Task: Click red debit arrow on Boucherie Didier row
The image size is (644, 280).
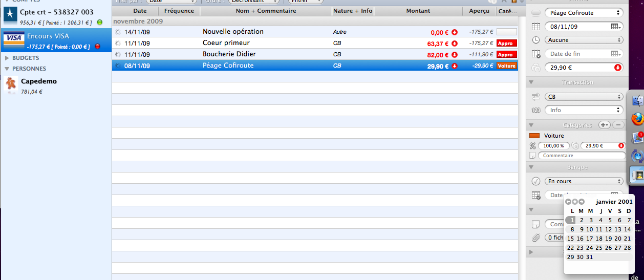Action: (454, 55)
